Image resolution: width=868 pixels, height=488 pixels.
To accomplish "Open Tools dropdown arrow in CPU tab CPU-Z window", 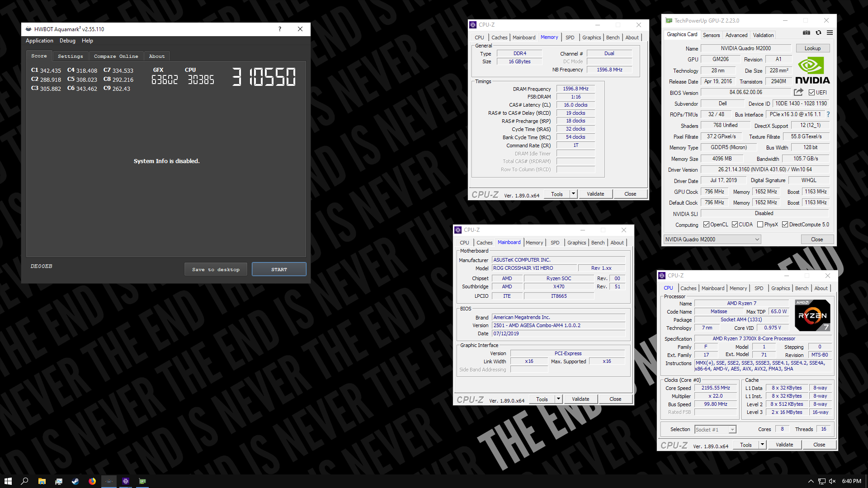I will point(762,445).
